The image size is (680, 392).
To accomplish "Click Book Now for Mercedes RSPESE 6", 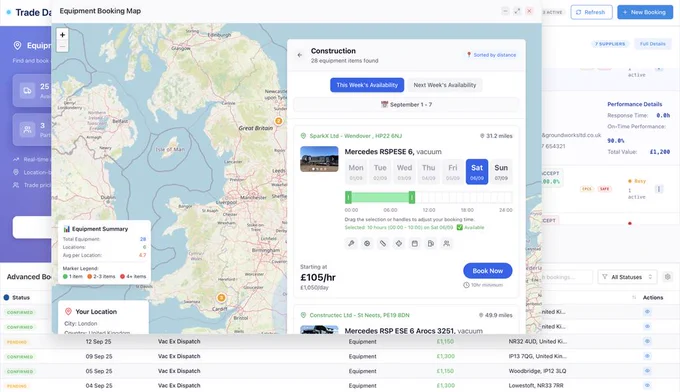I will [487, 271].
